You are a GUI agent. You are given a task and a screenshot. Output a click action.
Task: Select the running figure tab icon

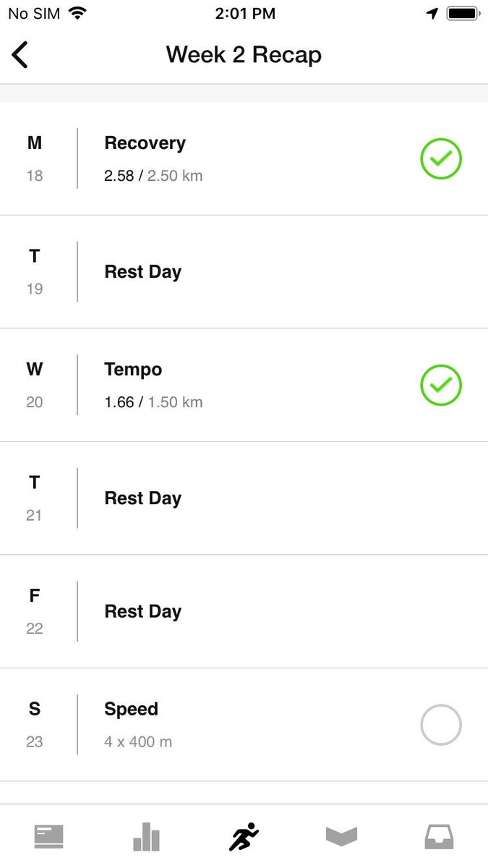pyautogui.click(x=244, y=837)
